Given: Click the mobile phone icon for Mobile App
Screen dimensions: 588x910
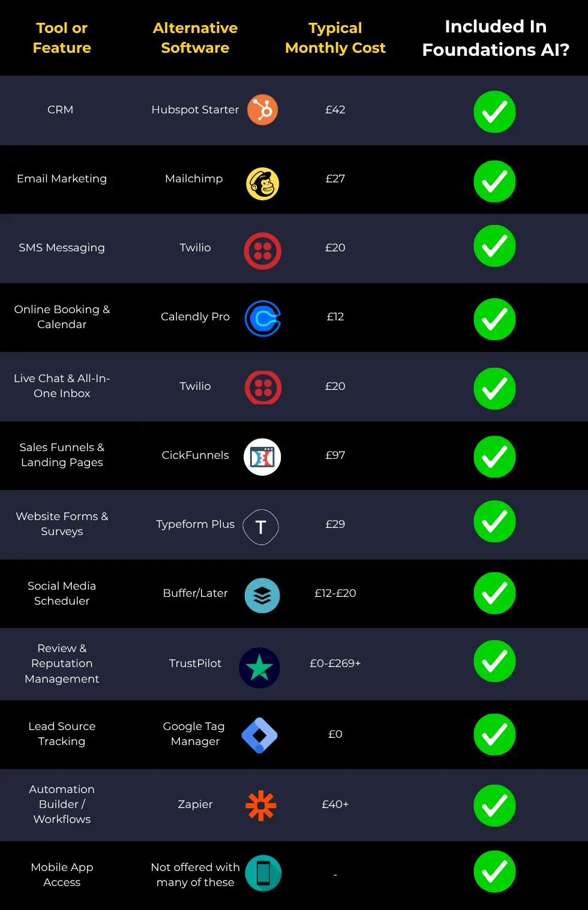Looking at the screenshot, I should tap(263, 873).
